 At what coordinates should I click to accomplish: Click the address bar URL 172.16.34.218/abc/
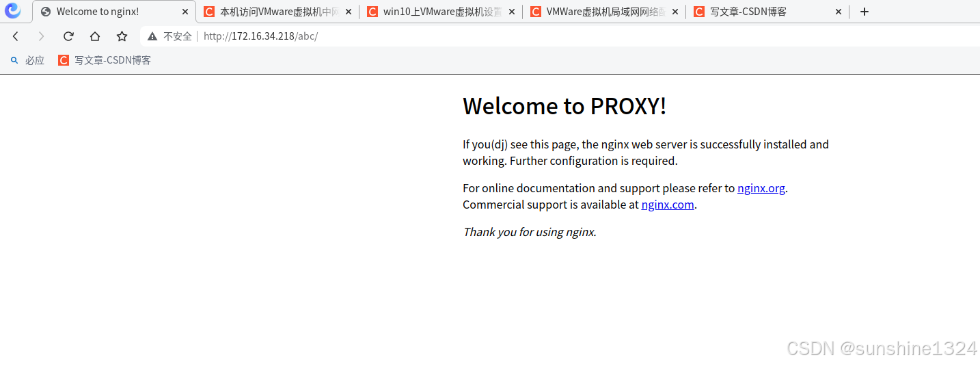[261, 36]
